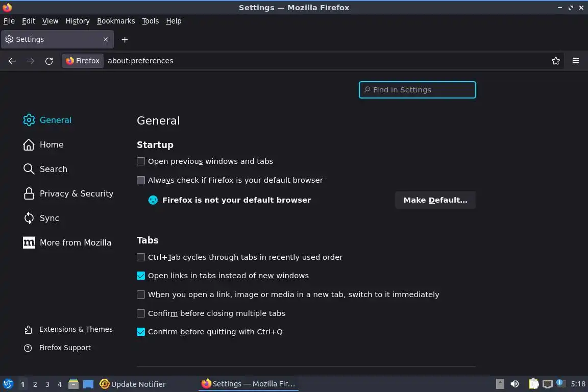Open the File menu
This screenshot has height=392, width=588.
(x=9, y=21)
